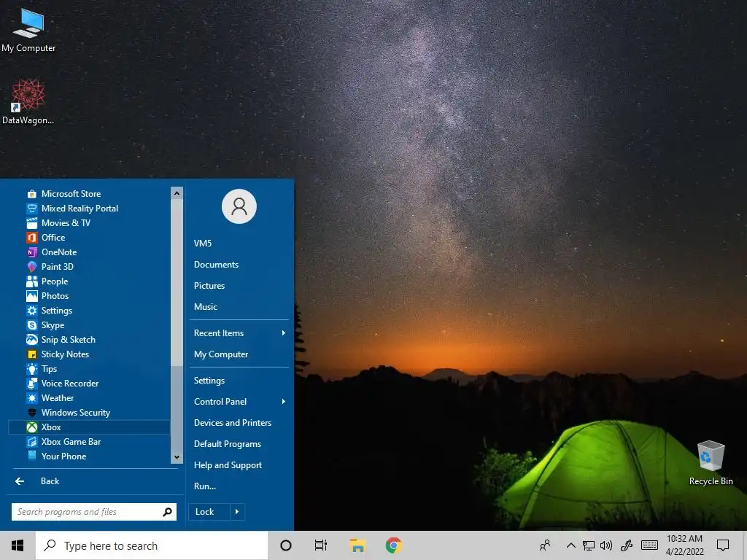Viewport: 747px width, 560px height.
Task: Select the Recycle Bin desktop icon
Action: pyautogui.click(x=711, y=463)
